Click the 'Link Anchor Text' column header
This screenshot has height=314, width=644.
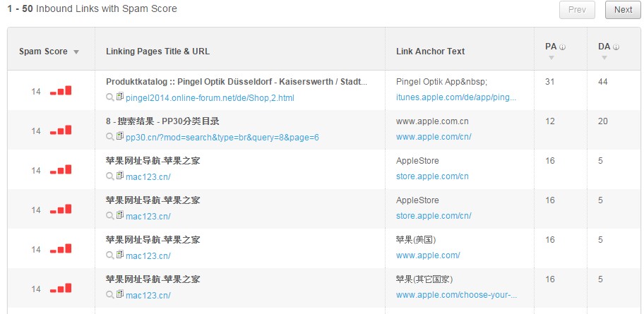point(431,52)
